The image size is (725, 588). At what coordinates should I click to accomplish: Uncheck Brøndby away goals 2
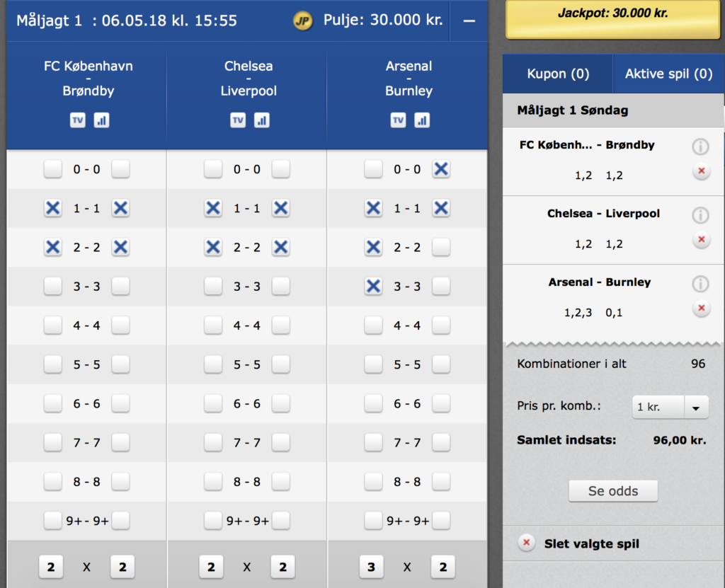click(120, 248)
